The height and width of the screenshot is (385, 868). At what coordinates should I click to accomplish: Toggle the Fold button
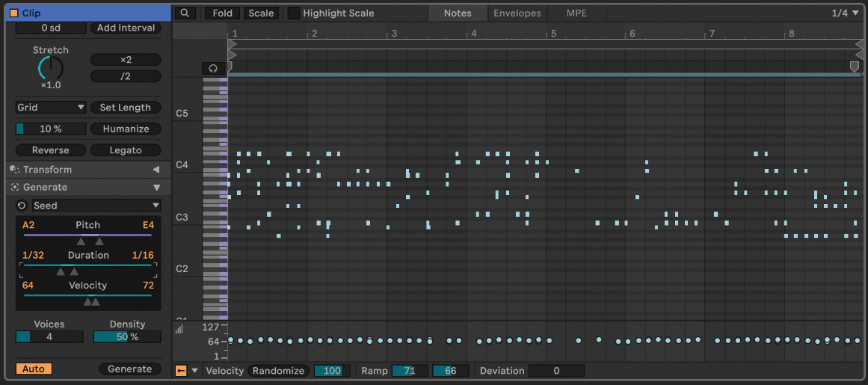point(223,13)
